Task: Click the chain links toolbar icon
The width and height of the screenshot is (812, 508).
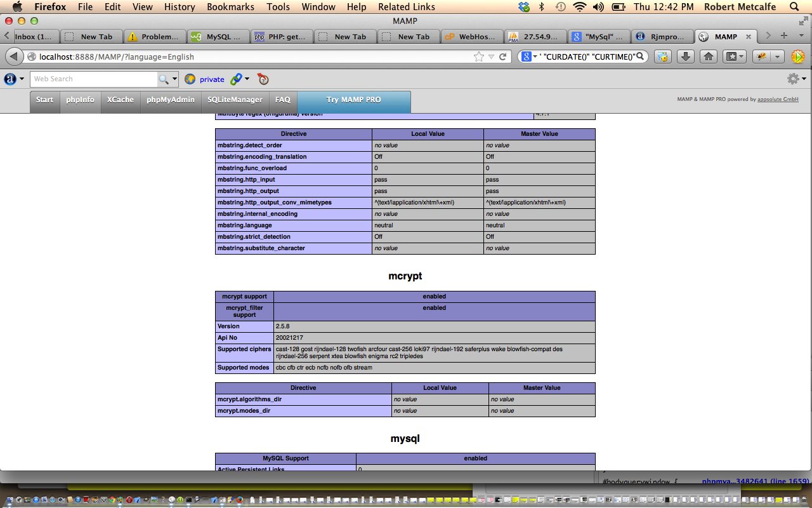Action: click(x=236, y=79)
